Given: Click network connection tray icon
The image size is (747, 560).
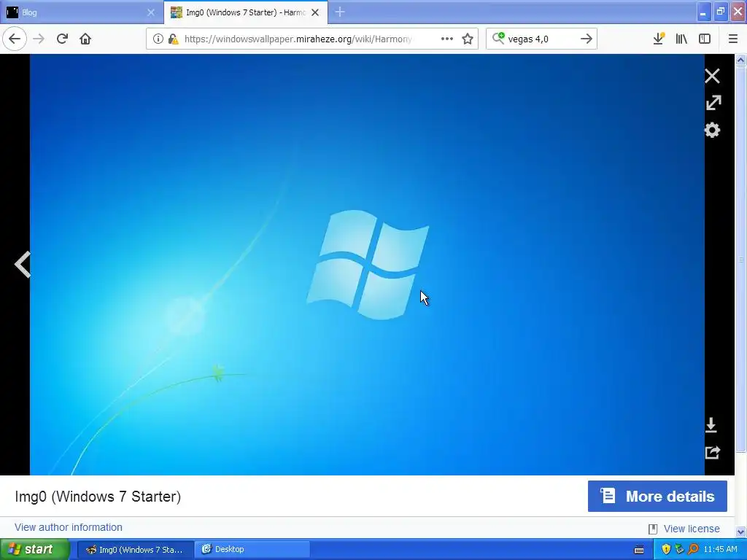Looking at the screenshot, I should pos(679,550).
